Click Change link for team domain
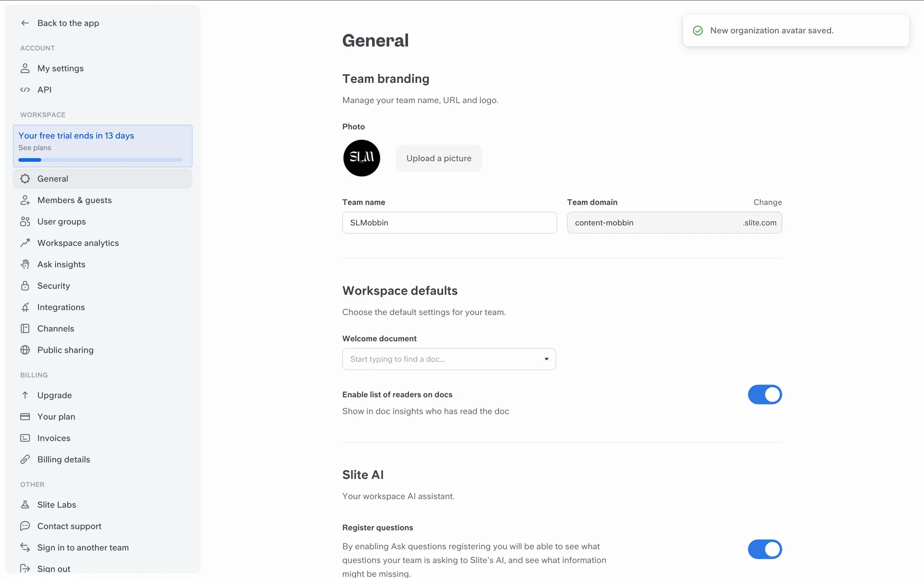Viewport: 924px width, 578px height. click(x=767, y=202)
